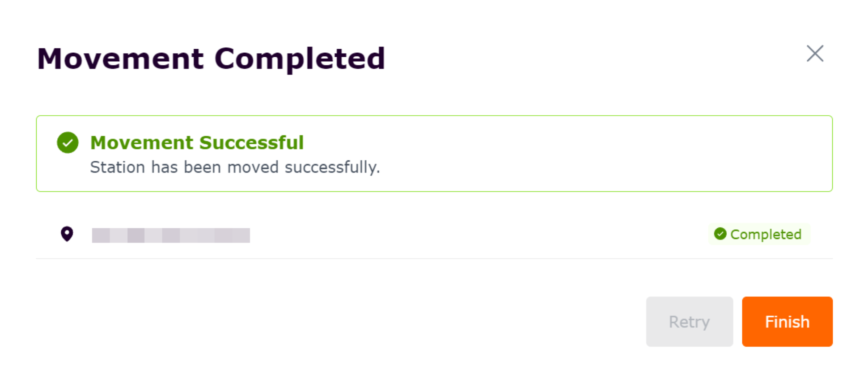Click empty area inside green success banner
This screenshot has width=868, height=378.
[581, 154]
